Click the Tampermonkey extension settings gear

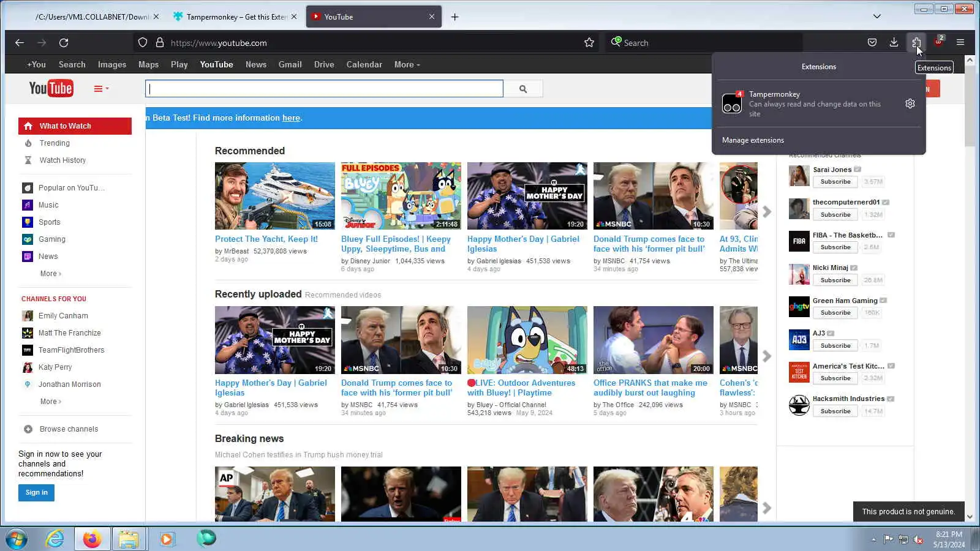tap(910, 104)
